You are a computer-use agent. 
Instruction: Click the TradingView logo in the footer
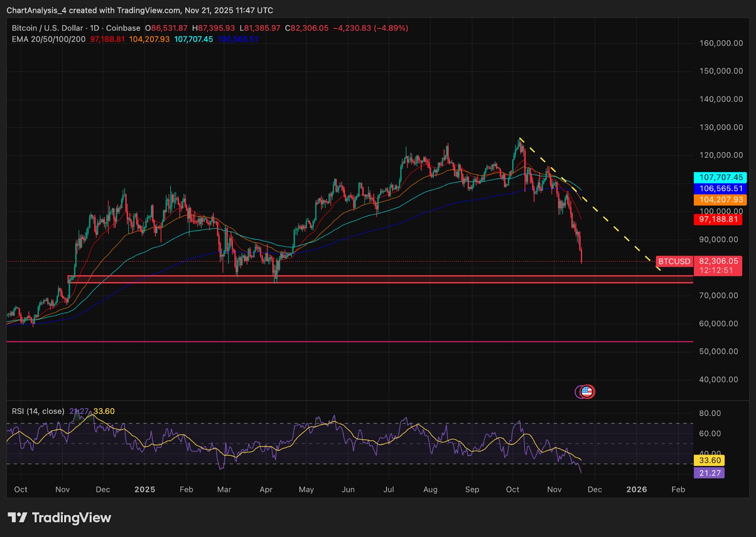[x=60, y=518]
